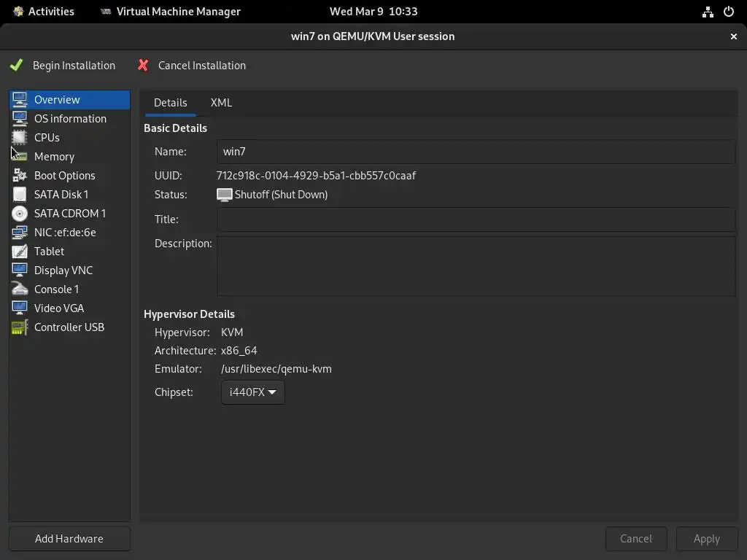The width and height of the screenshot is (747, 560).
Task: Click the Apply button
Action: (x=706, y=539)
